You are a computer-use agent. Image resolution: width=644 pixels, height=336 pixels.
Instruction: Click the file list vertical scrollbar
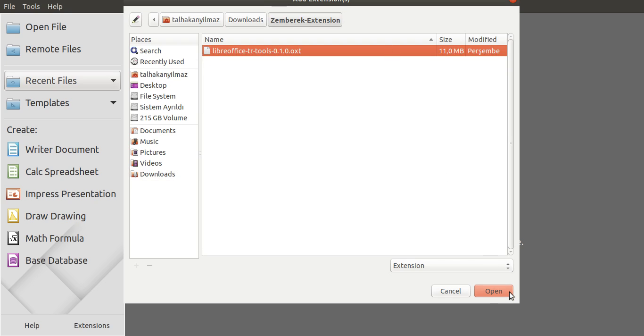pos(511,144)
